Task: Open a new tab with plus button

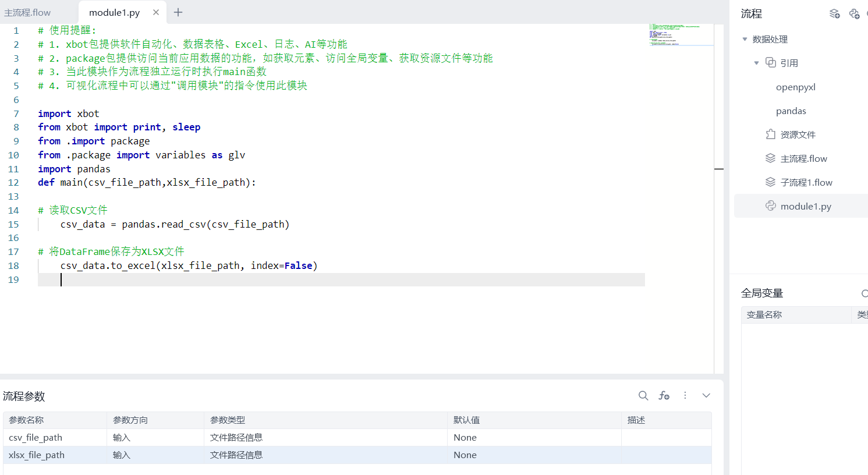Action: click(x=178, y=12)
